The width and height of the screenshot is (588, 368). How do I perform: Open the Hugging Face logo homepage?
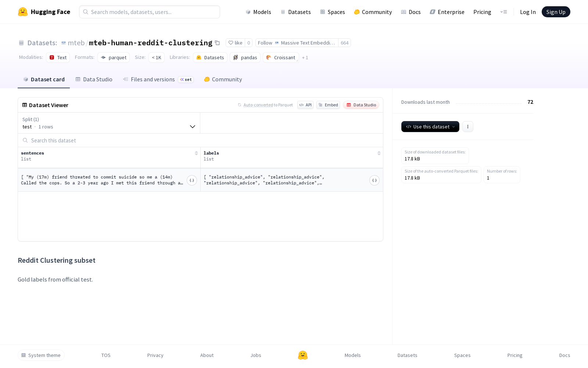click(44, 12)
